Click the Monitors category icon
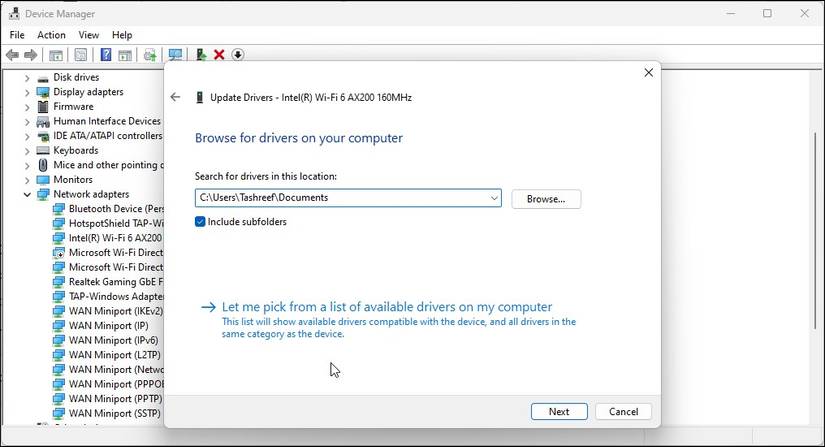The height and width of the screenshot is (447, 825). (x=43, y=180)
